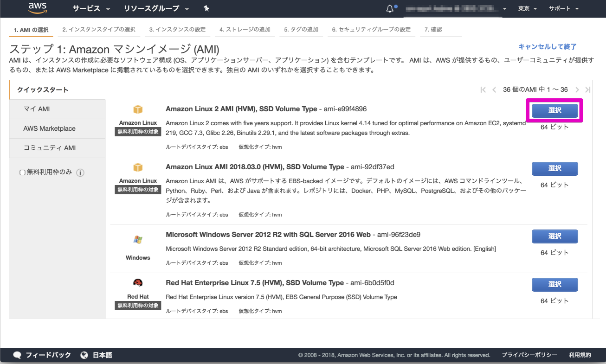606x364 pixels.
Task: Click the info icon beside 無料利用枠のみ
Action: point(80,172)
